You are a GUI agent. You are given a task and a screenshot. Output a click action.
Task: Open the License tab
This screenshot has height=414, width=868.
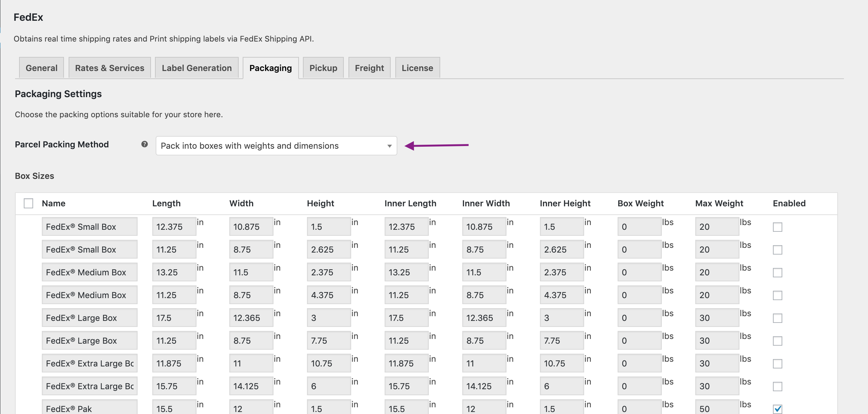(417, 68)
